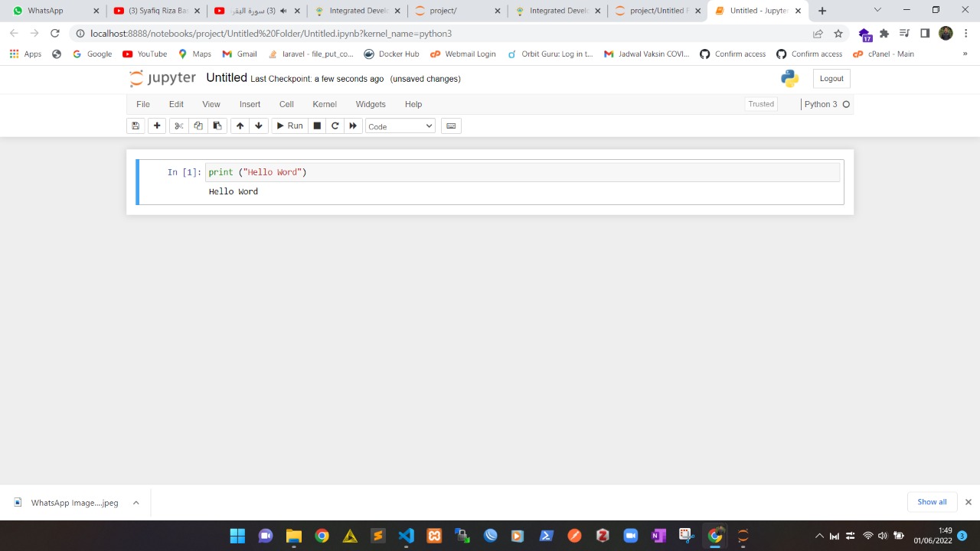This screenshot has height=551, width=980.
Task: Expand WhatsApp Image download options arrow
Action: (x=136, y=503)
